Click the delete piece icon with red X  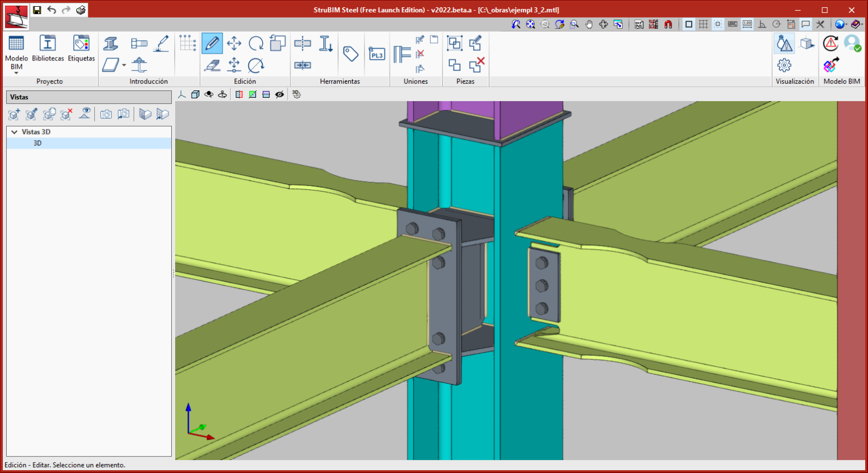(476, 64)
